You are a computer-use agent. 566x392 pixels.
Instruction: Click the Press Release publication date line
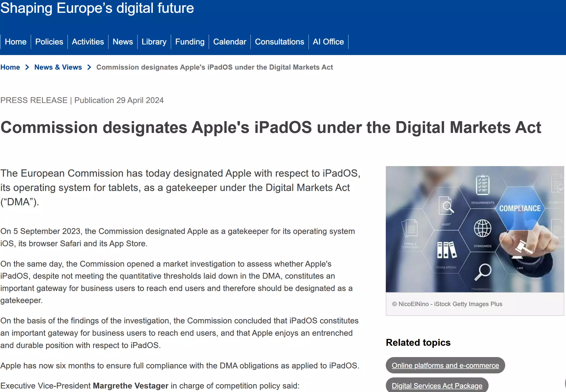click(82, 100)
